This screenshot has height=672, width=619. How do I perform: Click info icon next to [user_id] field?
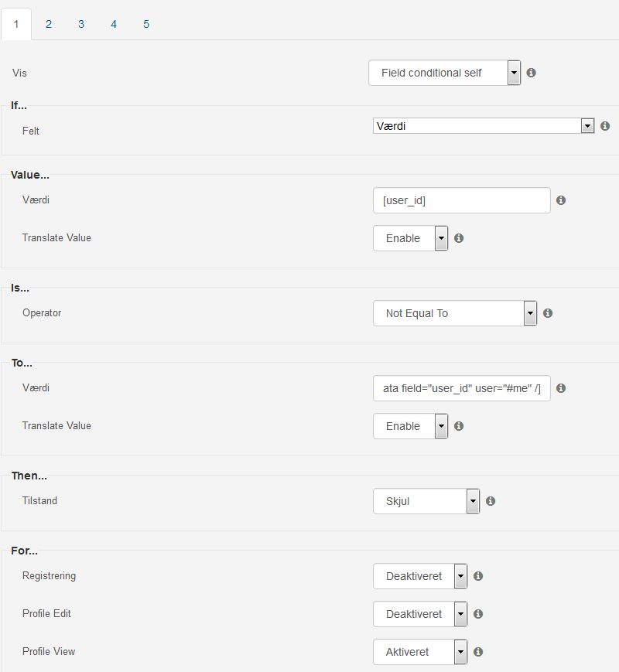tap(561, 200)
